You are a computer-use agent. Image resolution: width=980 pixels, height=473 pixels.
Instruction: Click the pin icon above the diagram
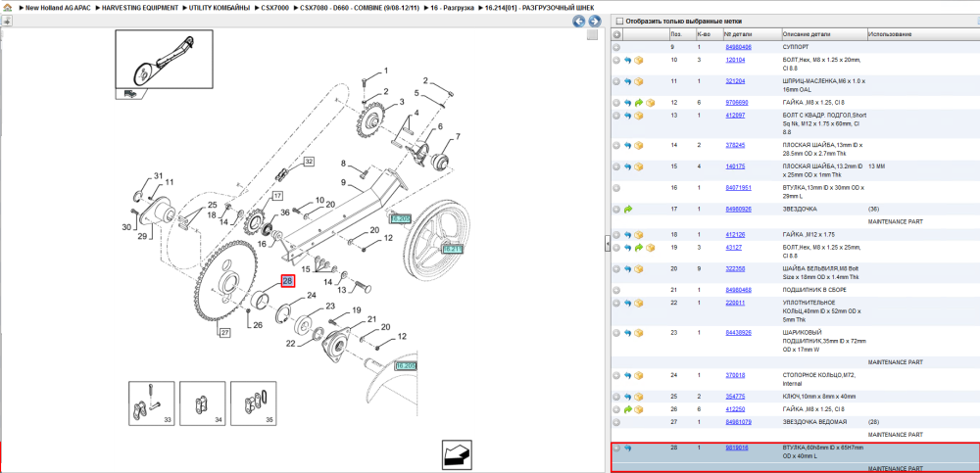[x=6, y=21]
